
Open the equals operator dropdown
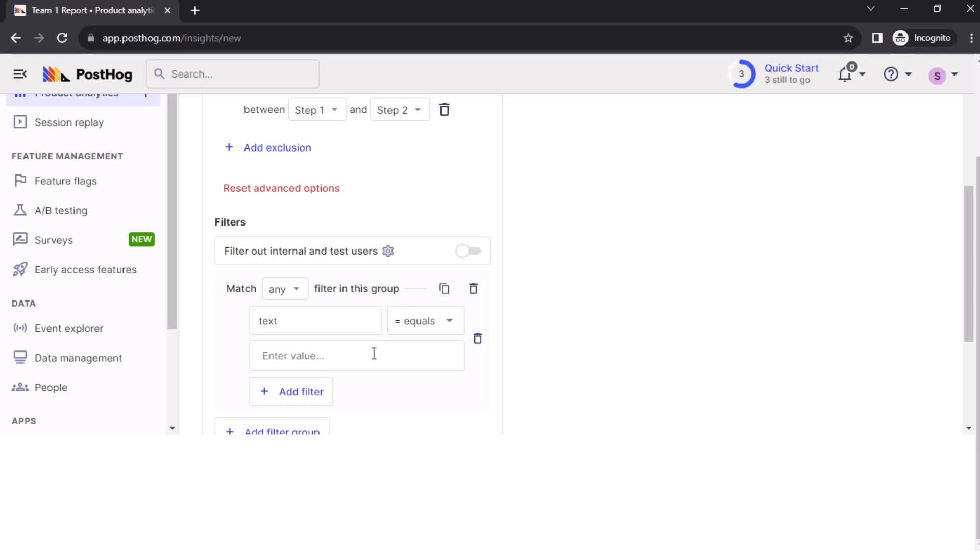tap(423, 321)
